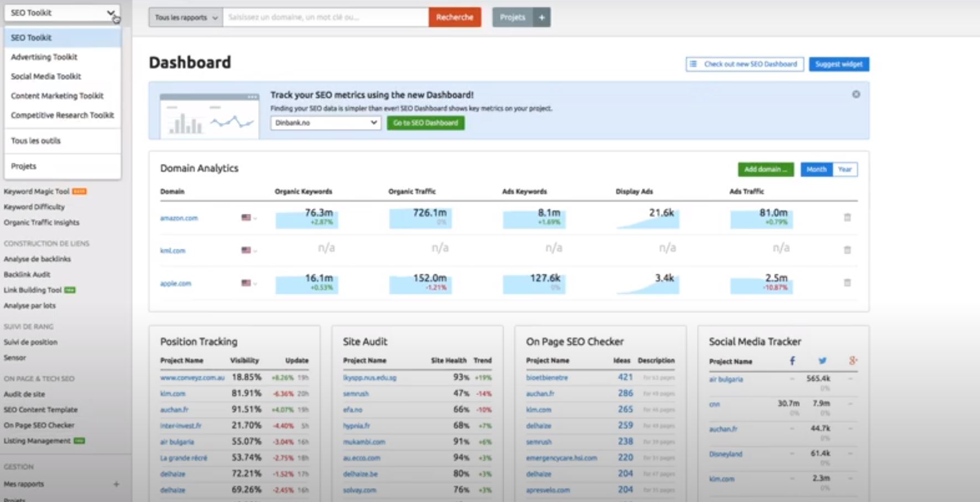This screenshot has height=502, width=980.
Task: Click the dashboard preview thumbnail in banner
Action: click(209, 115)
